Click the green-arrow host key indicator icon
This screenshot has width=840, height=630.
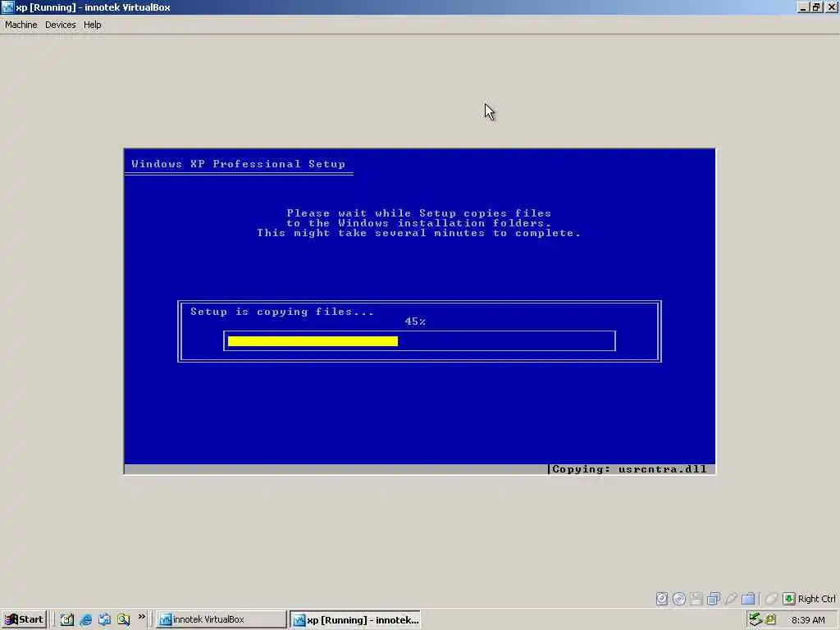click(788, 598)
